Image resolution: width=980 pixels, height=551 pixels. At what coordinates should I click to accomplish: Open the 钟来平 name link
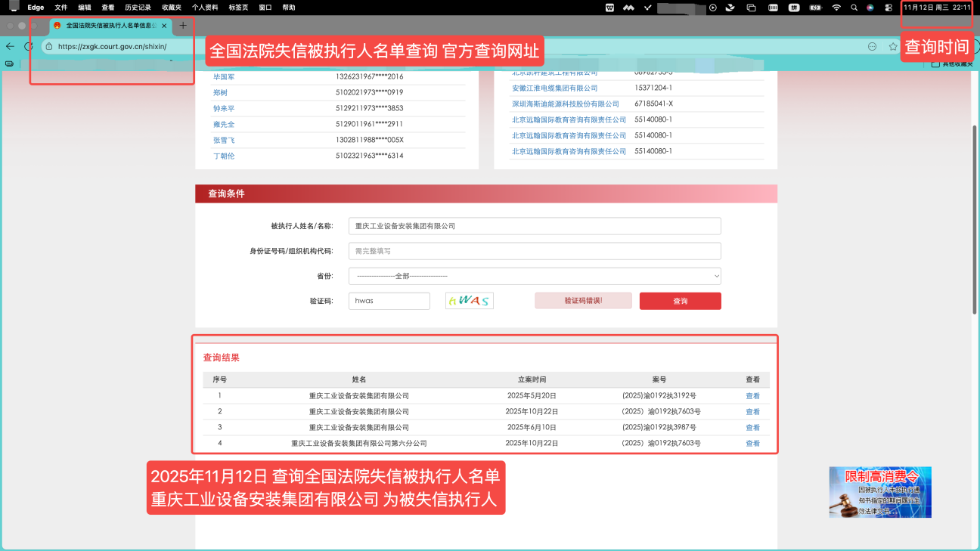[224, 109]
